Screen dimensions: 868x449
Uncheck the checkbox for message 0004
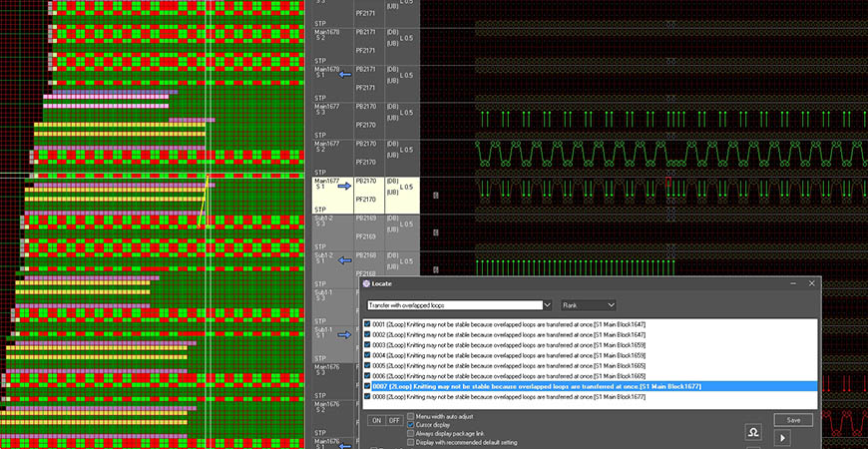(367, 355)
